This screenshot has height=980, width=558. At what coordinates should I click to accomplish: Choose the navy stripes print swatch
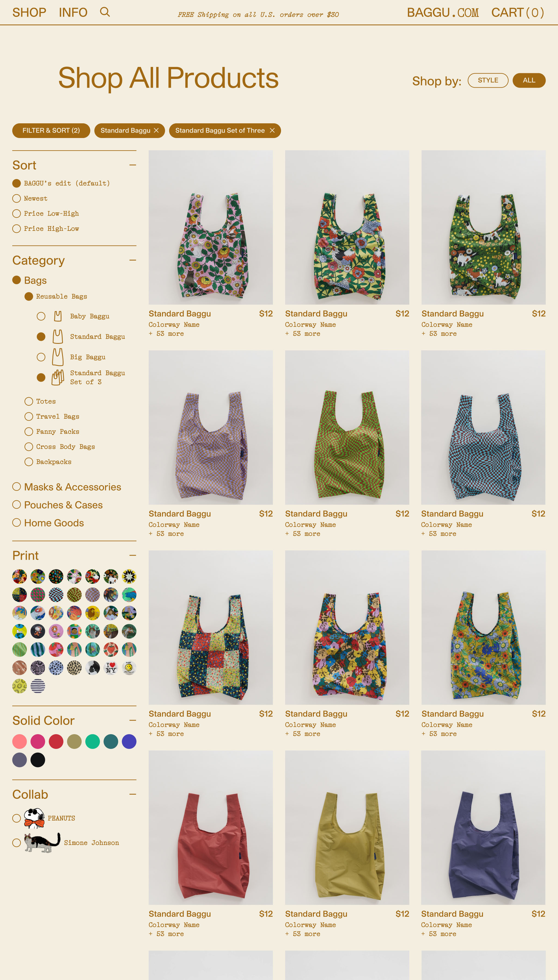point(38,686)
